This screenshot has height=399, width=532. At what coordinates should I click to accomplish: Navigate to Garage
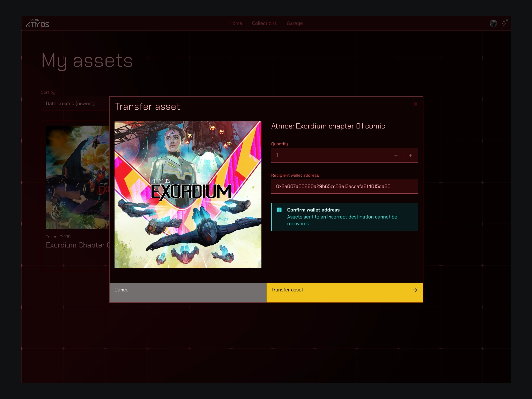coord(295,23)
